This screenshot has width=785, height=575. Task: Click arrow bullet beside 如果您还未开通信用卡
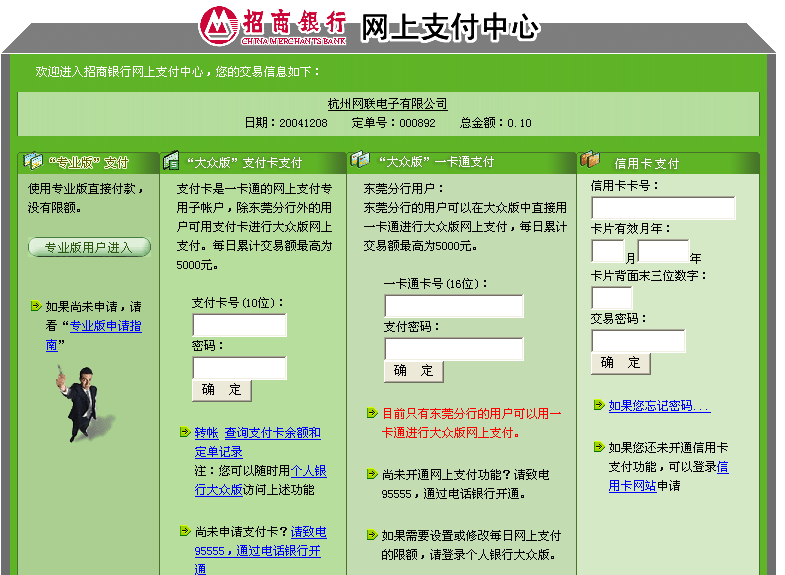point(599,447)
